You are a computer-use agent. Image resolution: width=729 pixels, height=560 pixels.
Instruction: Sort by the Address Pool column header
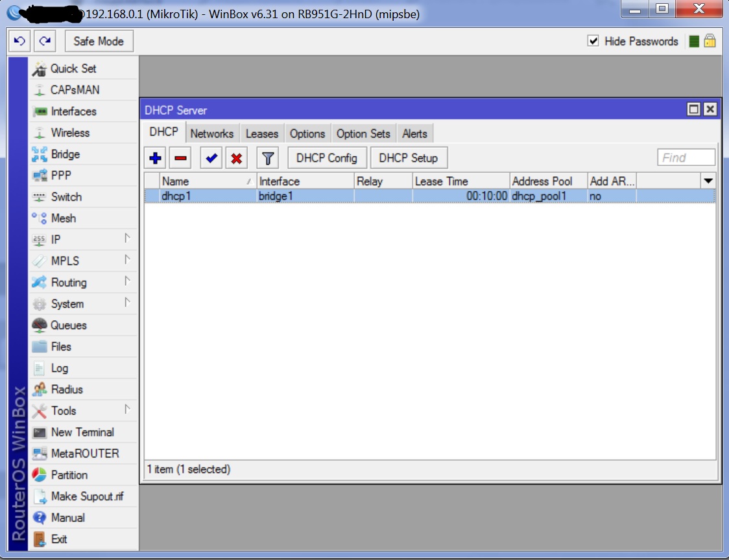tap(549, 181)
